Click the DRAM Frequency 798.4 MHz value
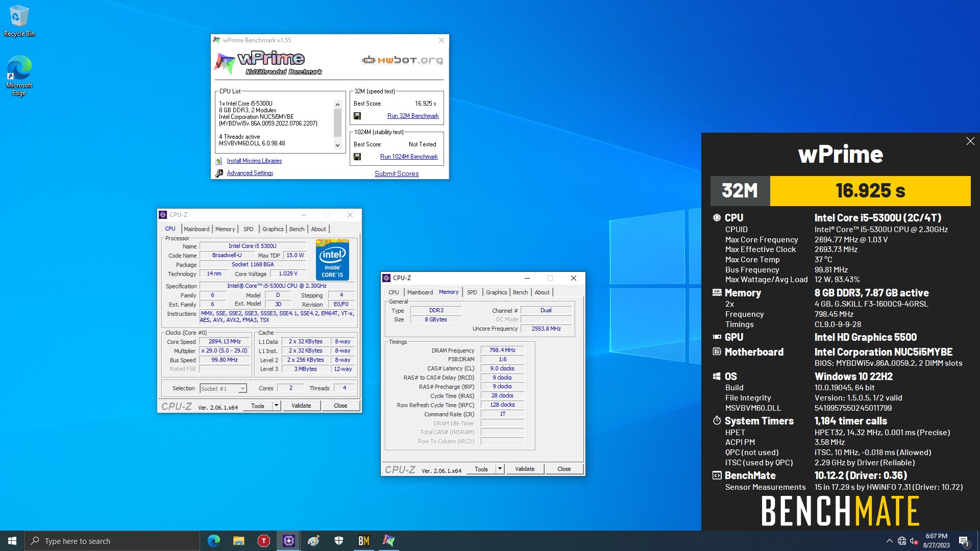Viewport: 980px width, 551px height. (502, 350)
